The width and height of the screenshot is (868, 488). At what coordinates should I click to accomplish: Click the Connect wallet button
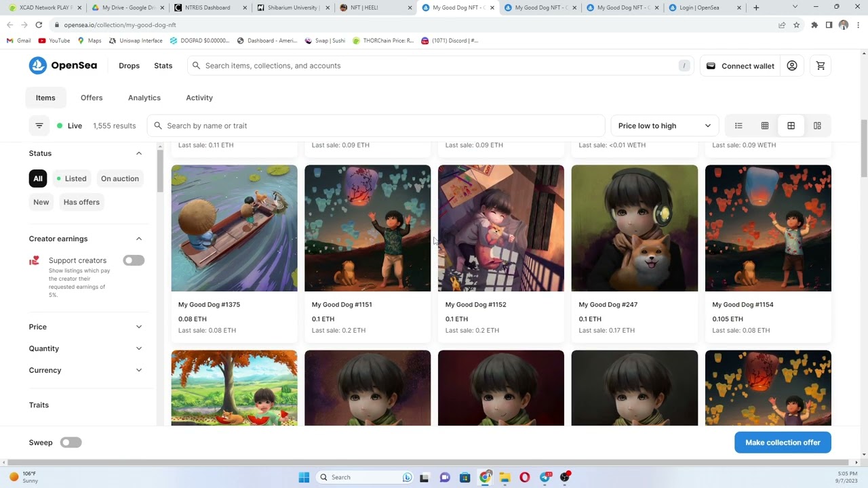[741, 66]
